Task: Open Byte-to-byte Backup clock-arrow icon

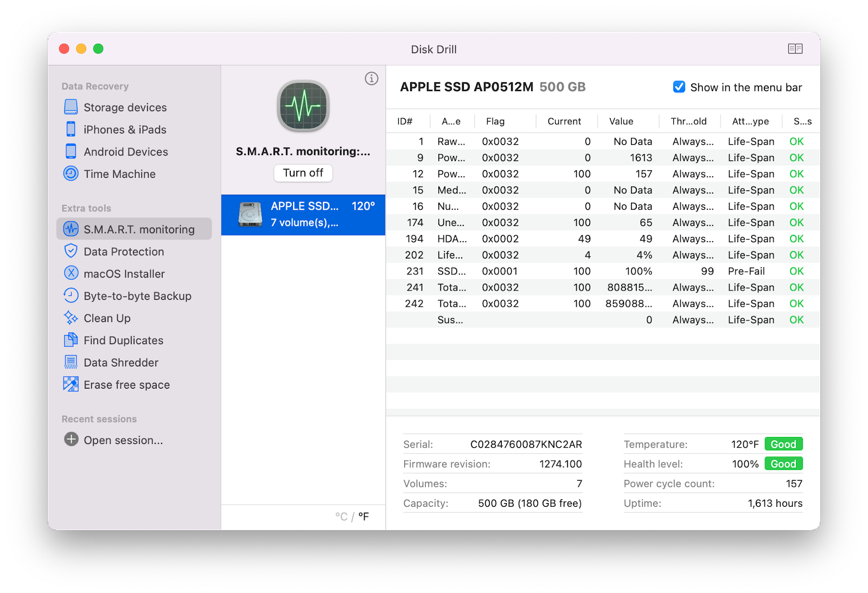Action: 71,295
